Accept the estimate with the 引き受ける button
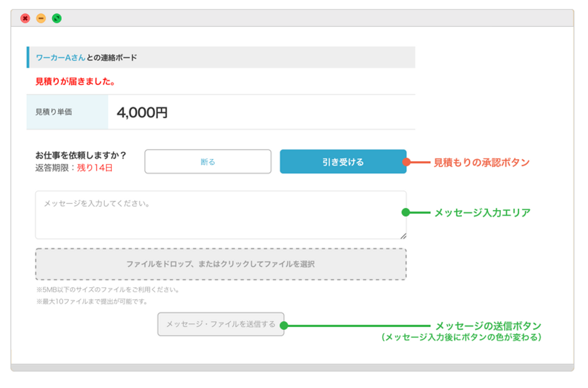This screenshot has height=388, width=588. (343, 162)
